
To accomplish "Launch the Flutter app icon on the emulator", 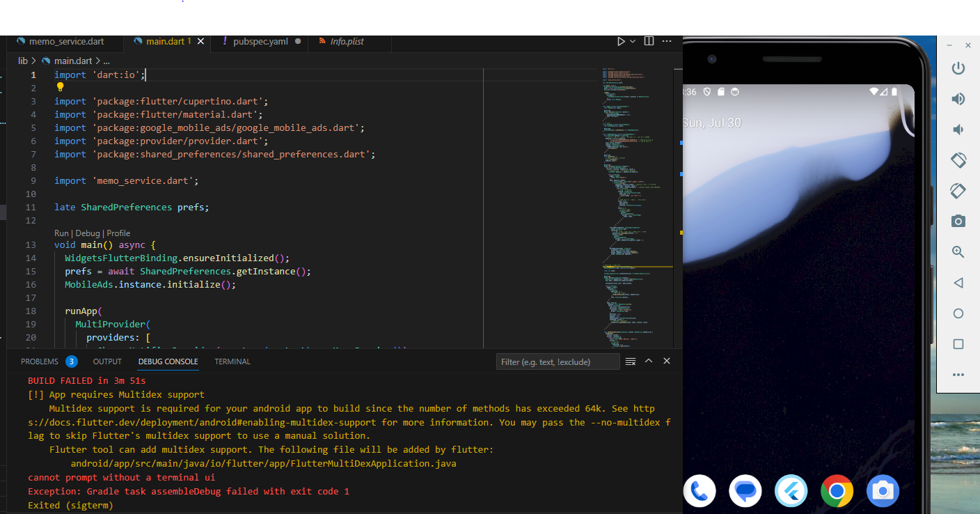I will click(791, 492).
